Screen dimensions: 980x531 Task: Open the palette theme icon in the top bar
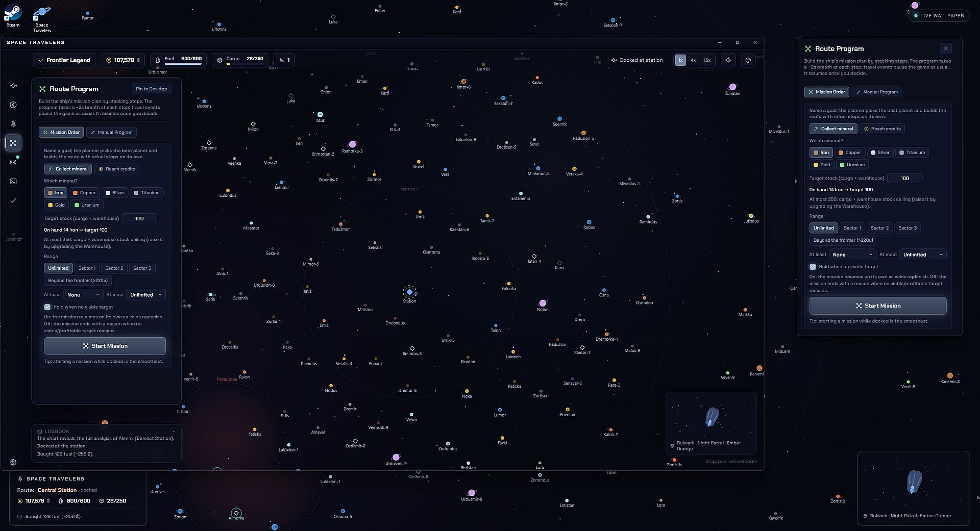(748, 60)
